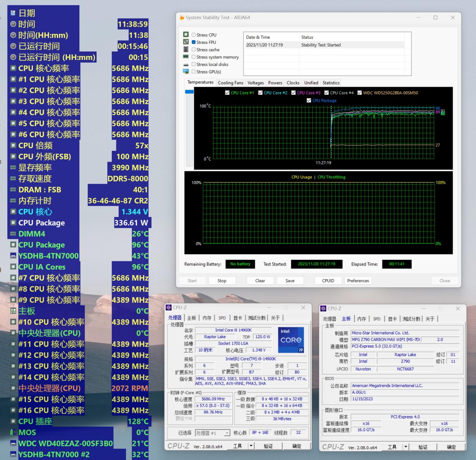
Task: Select the Unified tab
Action: click(x=311, y=83)
